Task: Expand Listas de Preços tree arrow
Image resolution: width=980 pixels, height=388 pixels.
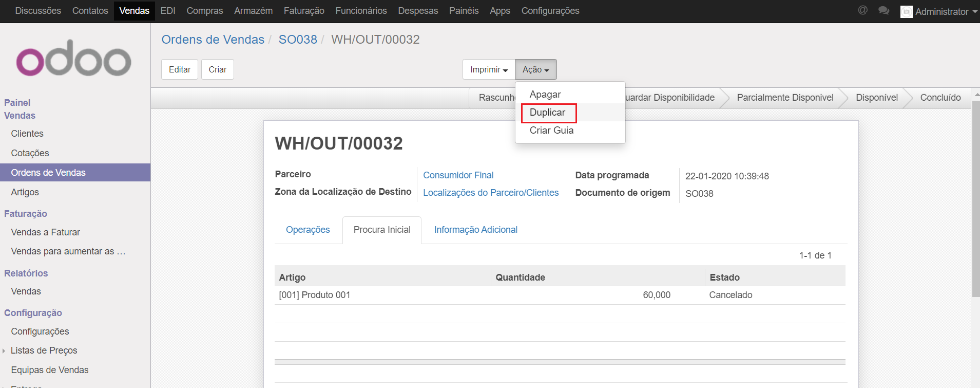Action: pyautogui.click(x=4, y=351)
